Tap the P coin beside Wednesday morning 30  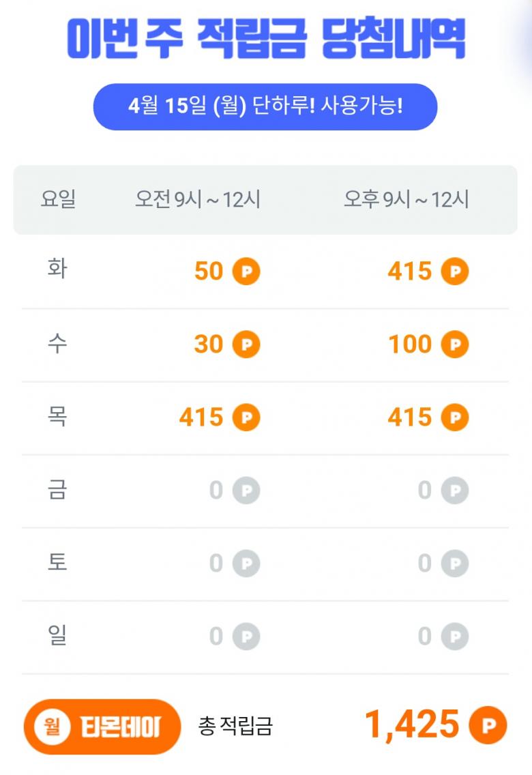pyautogui.click(x=246, y=345)
